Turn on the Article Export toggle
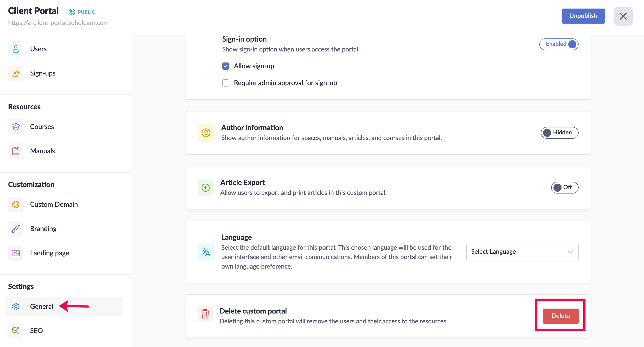Viewport: 644px width, 347px height. point(564,187)
